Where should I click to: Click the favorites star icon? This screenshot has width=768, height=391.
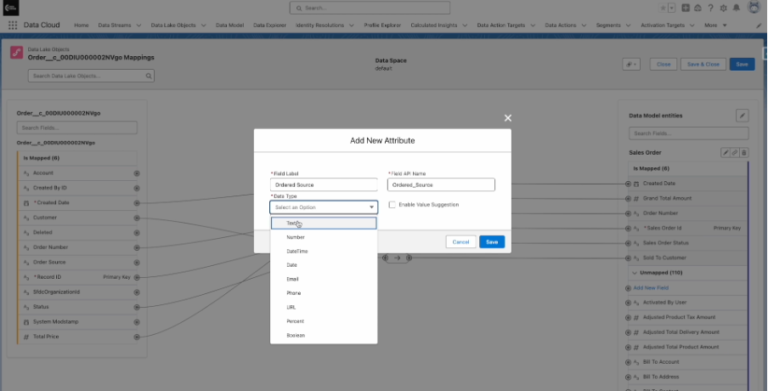663,8
